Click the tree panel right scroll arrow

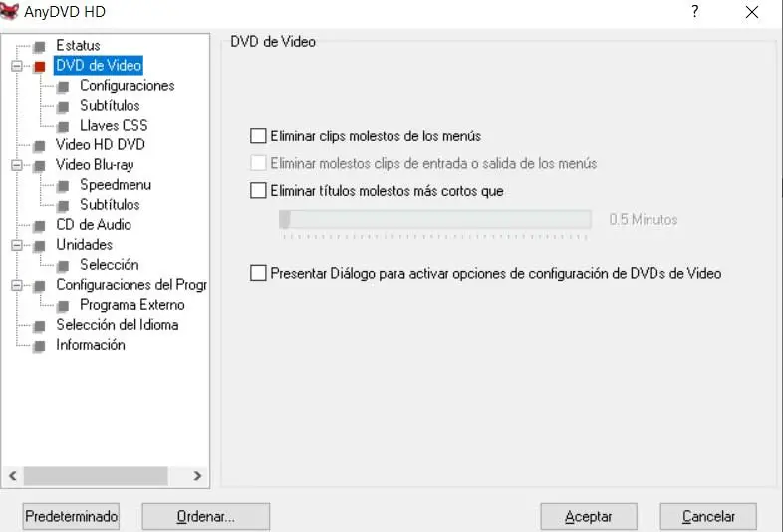[198, 476]
